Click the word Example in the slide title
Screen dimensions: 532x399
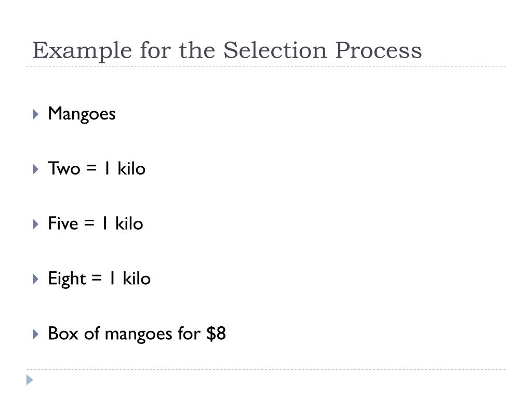click(x=82, y=51)
